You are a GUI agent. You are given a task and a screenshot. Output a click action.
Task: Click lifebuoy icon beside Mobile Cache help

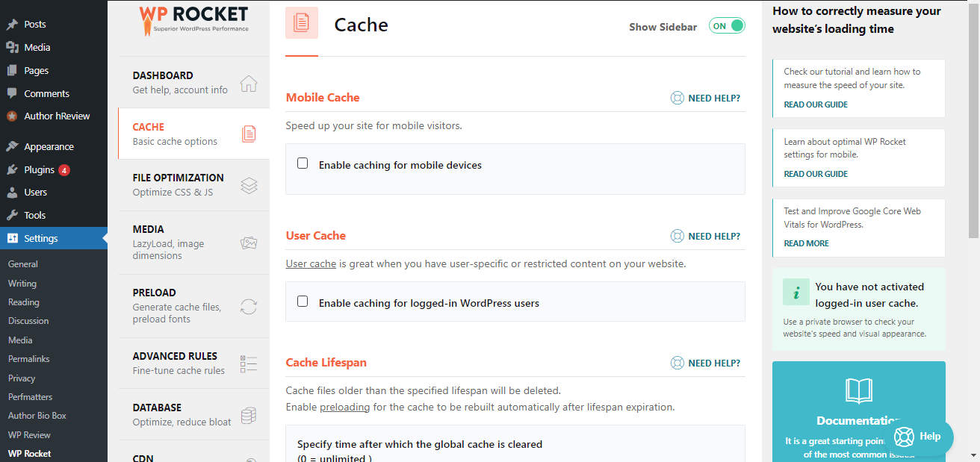[677, 98]
